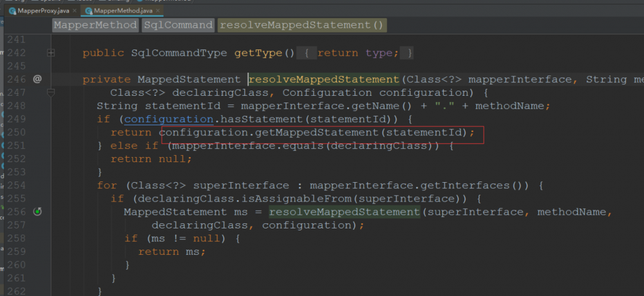Viewport: 644px width, 296px height.
Task: Click the highlighted resolveMappedStatement call on line 256
Action: (x=344, y=212)
